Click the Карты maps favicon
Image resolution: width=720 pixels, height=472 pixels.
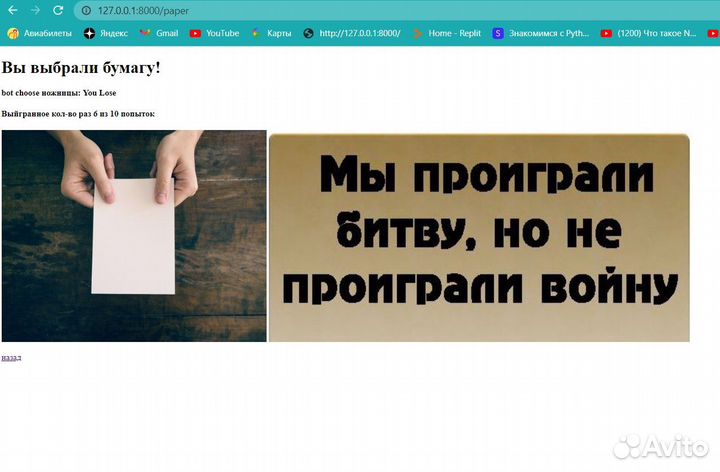coord(256,33)
